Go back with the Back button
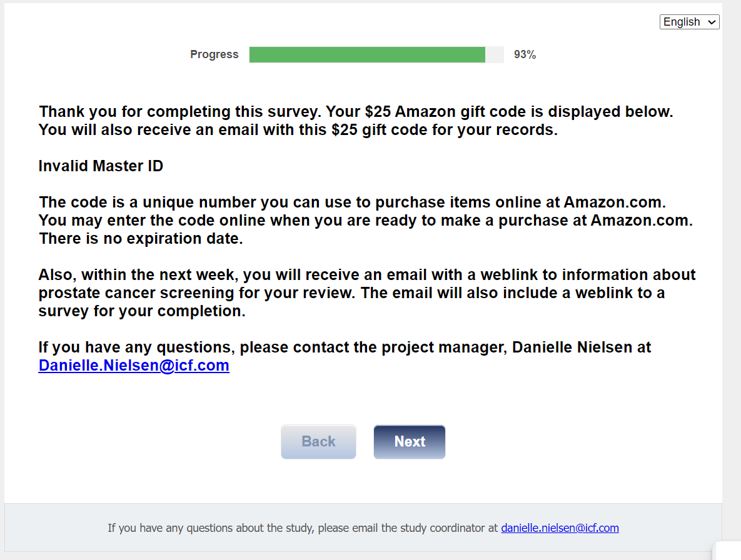The image size is (741, 560). 318,442
